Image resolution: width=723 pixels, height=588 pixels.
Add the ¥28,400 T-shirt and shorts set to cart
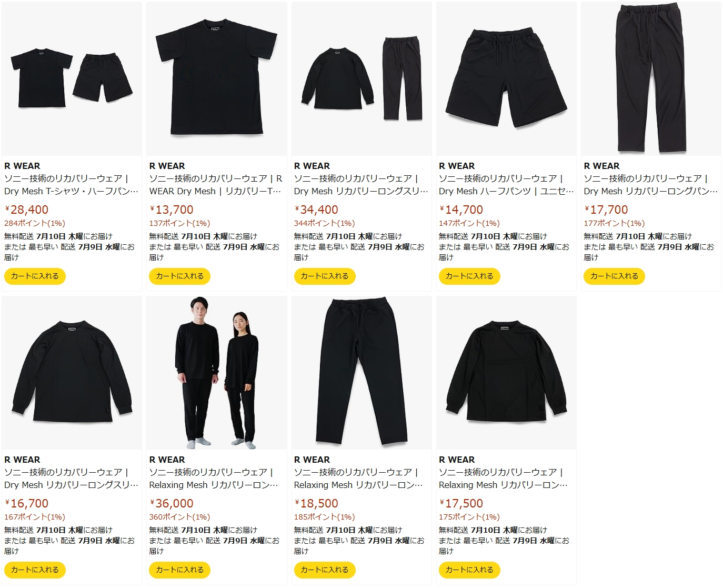35,276
